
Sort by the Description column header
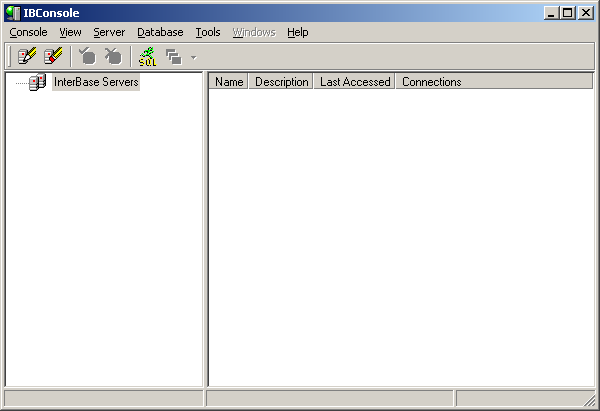282,82
